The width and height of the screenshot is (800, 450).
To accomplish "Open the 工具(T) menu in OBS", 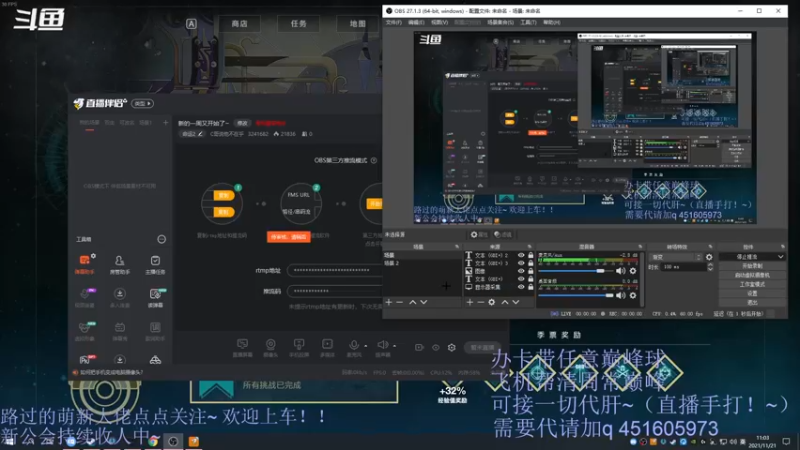I will point(528,22).
